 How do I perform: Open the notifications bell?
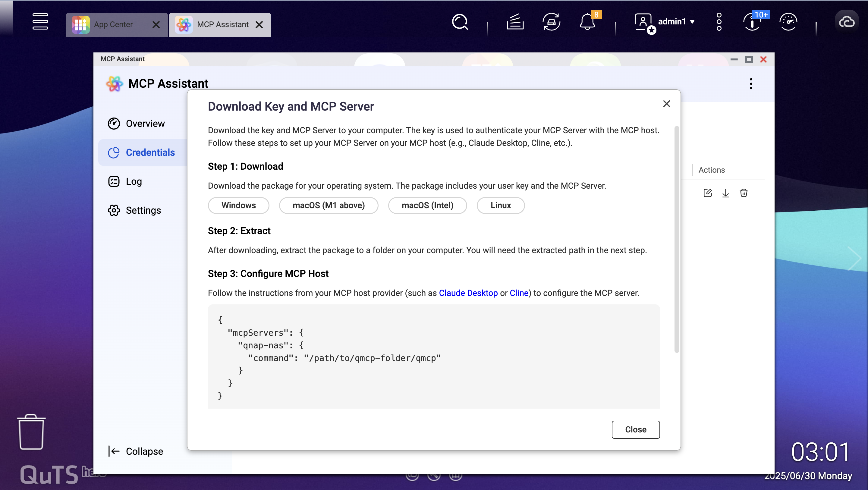pyautogui.click(x=587, y=22)
